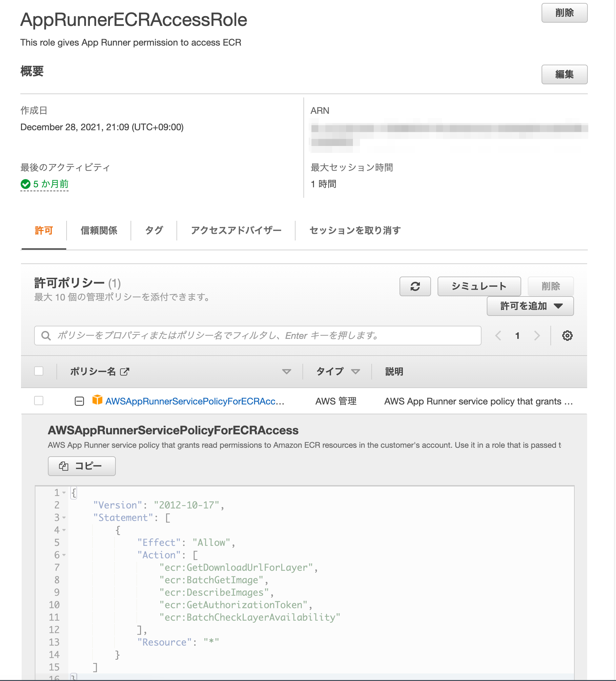The width and height of the screenshot is (616, 681).
Task: Click AppRunnerECRAccessRole title
Action: pyautogui.click(x=134, y=20)
